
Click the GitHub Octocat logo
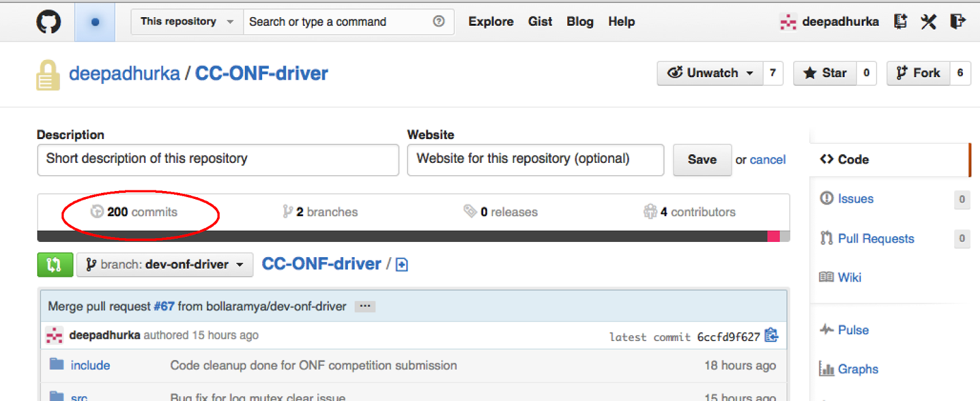click(x=48, y=22)
